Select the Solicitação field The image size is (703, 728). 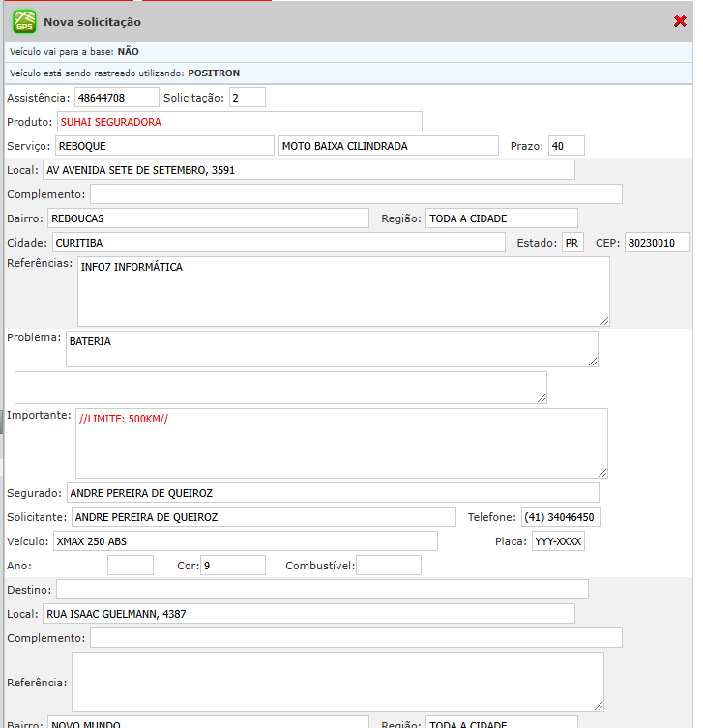247,98
